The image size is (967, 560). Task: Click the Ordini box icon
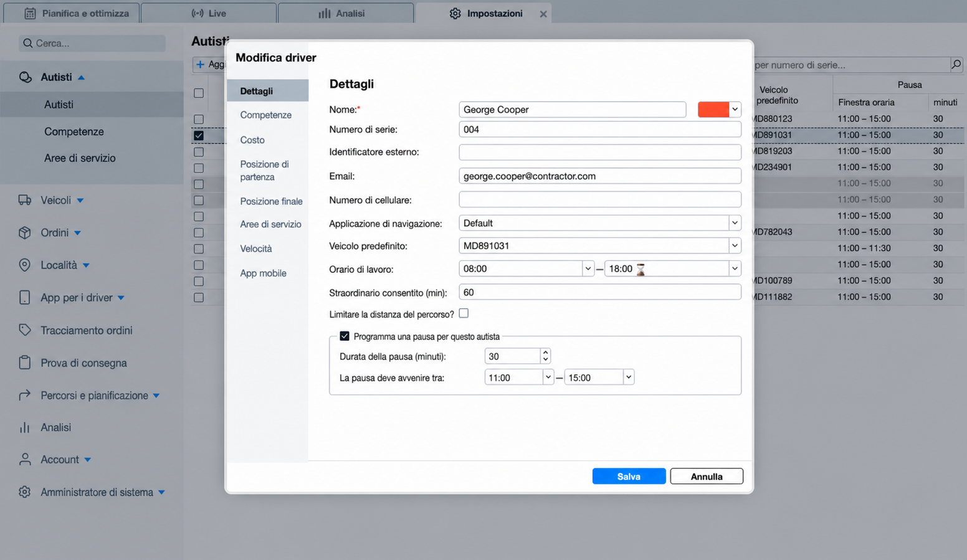[x=25, y=232]
